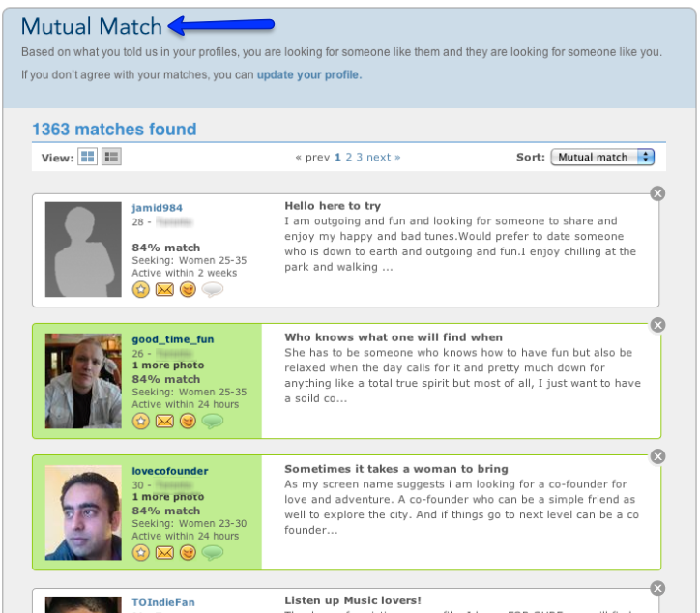Start chat with good_time_fun
This screenshot has height=613, width=700.
(213, 421)
